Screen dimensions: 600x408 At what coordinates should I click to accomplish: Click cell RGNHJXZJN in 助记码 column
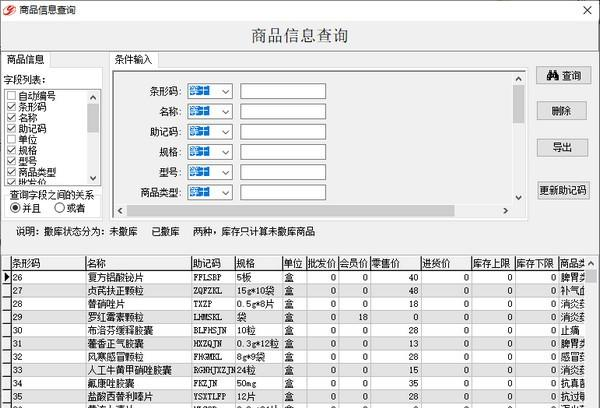(x=214, y=370)
